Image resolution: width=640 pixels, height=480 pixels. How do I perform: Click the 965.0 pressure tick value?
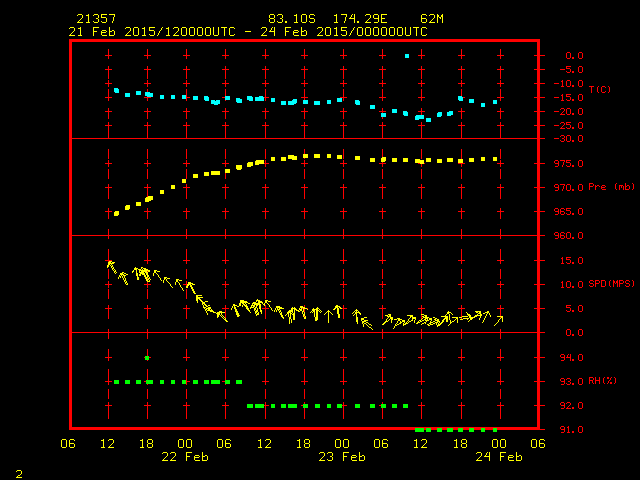coord(569,212)
